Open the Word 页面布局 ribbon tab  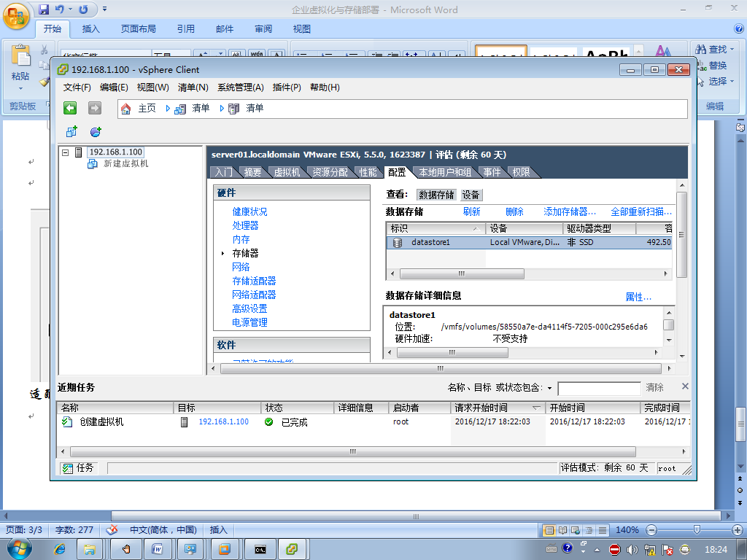pos(138,29)
